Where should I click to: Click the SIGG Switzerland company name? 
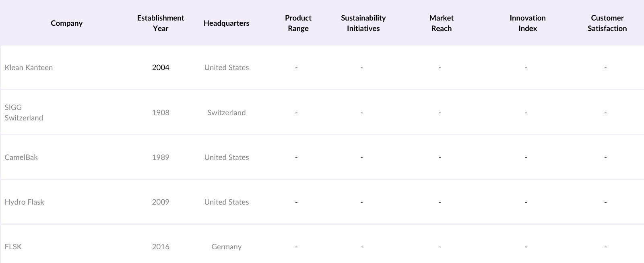[24, 112]
